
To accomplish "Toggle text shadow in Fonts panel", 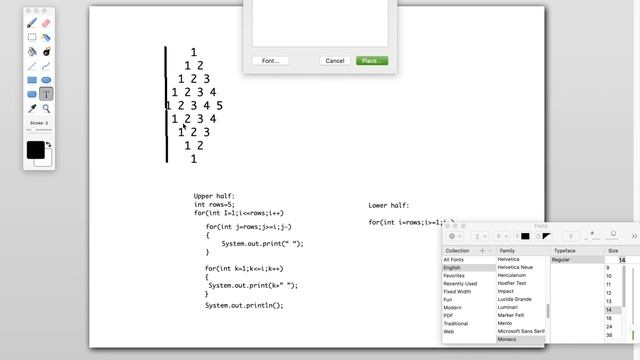I will (x=571, y=236).
